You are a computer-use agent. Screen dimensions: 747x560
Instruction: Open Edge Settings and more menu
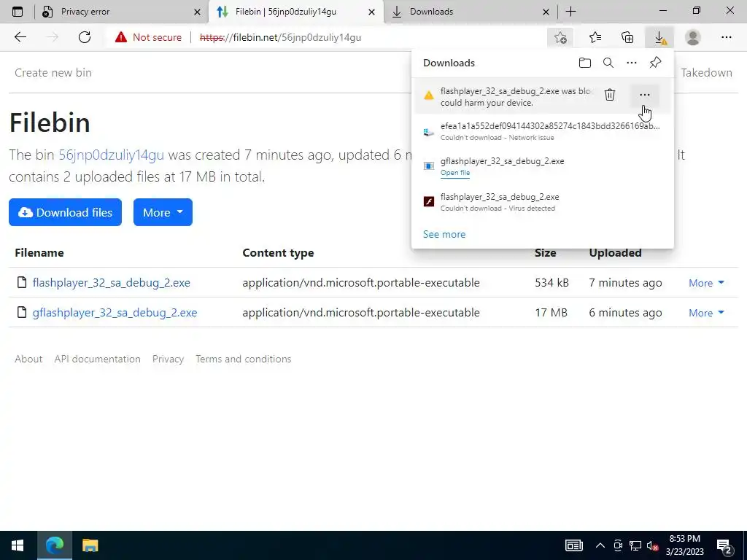[x=726, y=37]
